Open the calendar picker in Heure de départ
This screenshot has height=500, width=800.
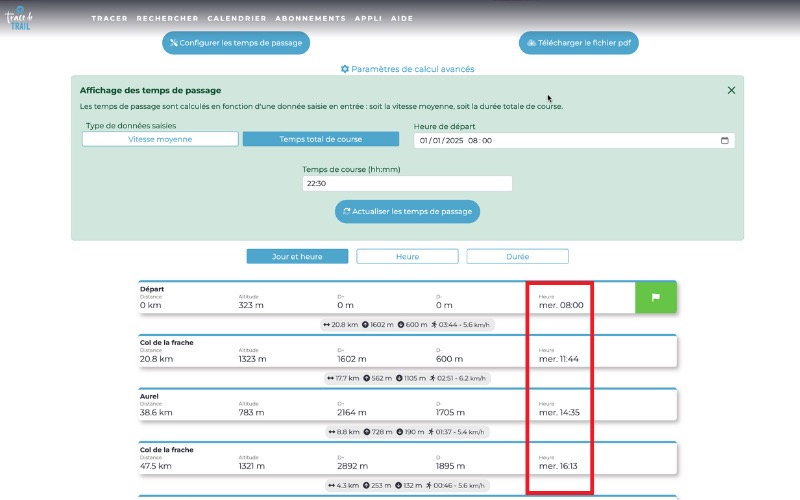click(x=724, y=141)
